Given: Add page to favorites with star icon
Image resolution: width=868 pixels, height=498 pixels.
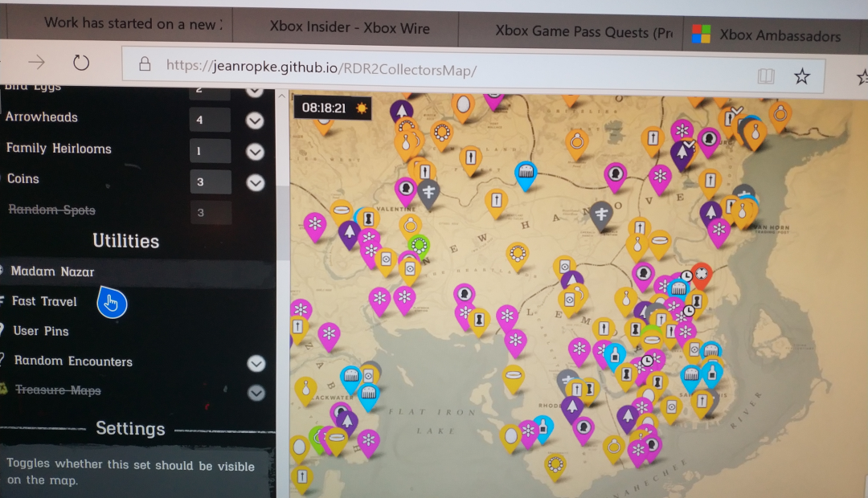Looking at the screenshot, I should coord(801,76).
